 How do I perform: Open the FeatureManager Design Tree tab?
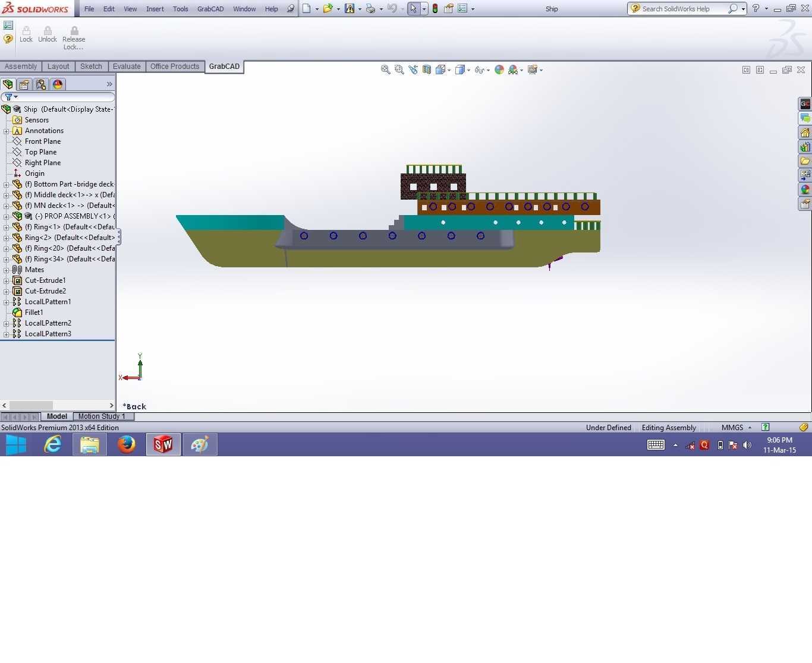tap(8, 84)
